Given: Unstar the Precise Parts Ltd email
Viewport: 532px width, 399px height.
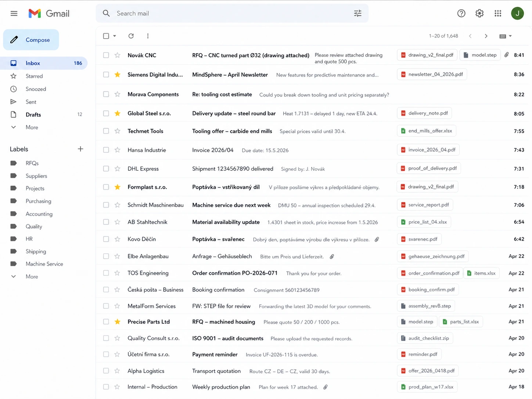Looking at the screenshot, I should click(x=117, y=322).
